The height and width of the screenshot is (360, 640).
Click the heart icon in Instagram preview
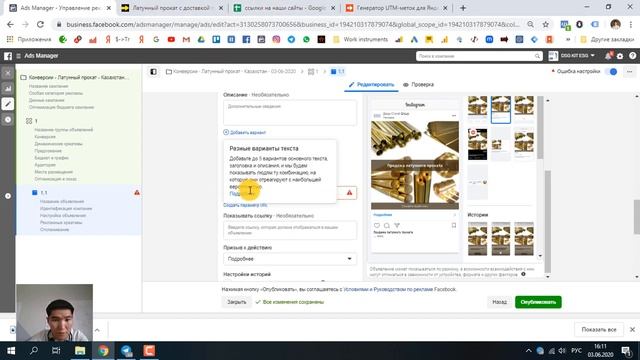(x=377, y=225)
